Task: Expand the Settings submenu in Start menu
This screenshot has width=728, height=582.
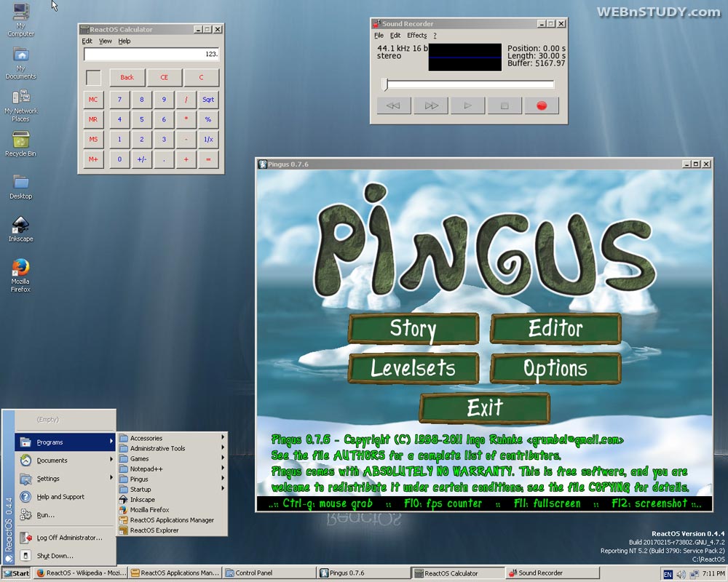Action: (65, 479)
